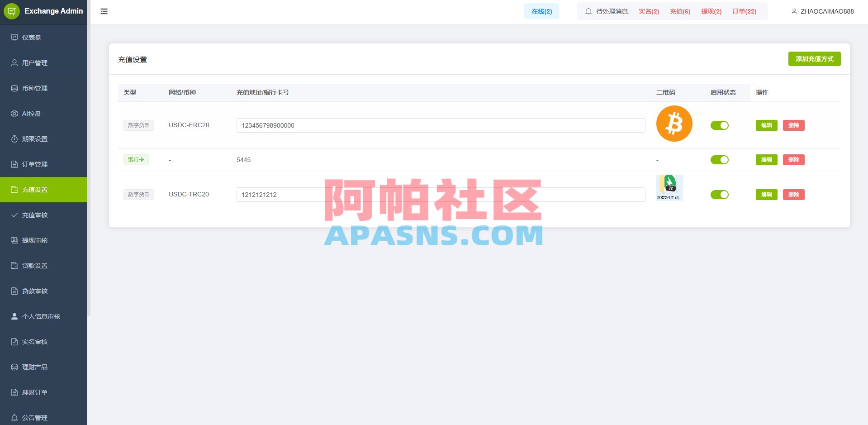
Task: Open 理财产品 in sidebar
Action: coord(43,367)
